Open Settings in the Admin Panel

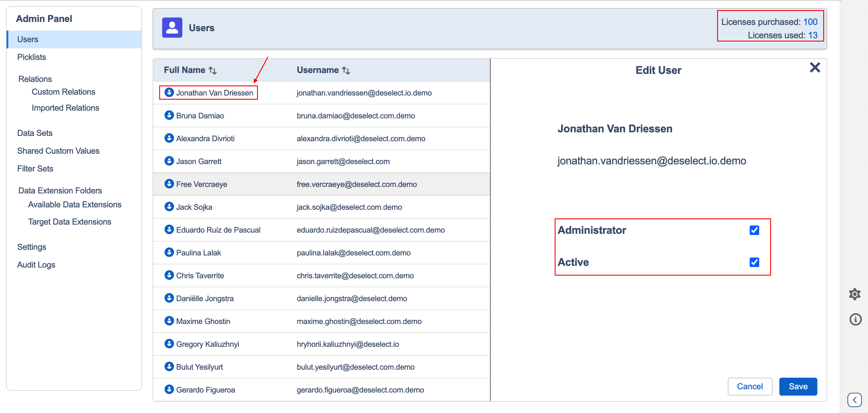click(32, 247)
